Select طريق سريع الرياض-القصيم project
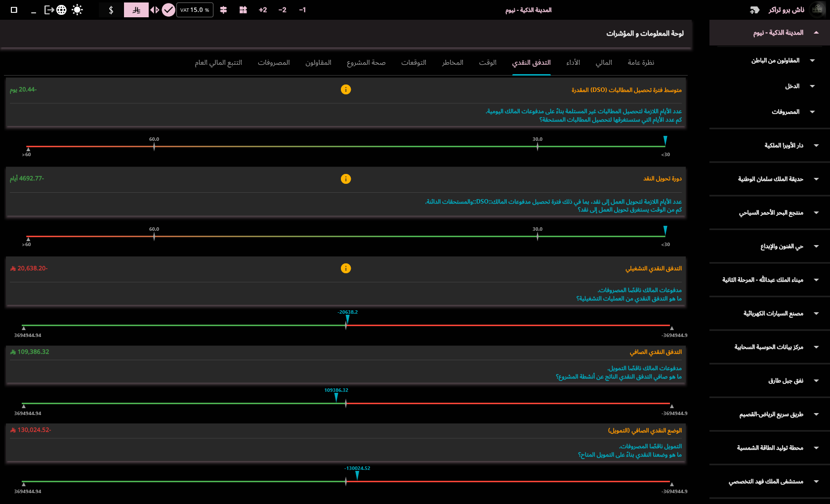The image size is (830, 504). tap(771, 414)
